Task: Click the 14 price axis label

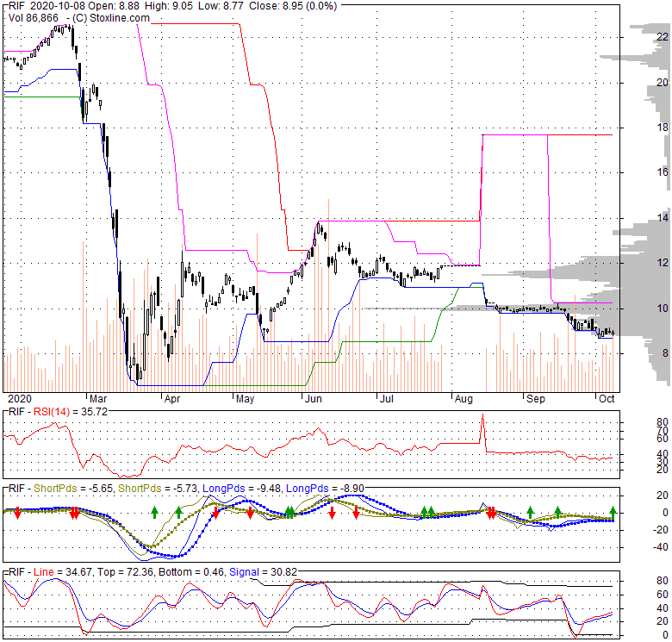Action: 663,218
